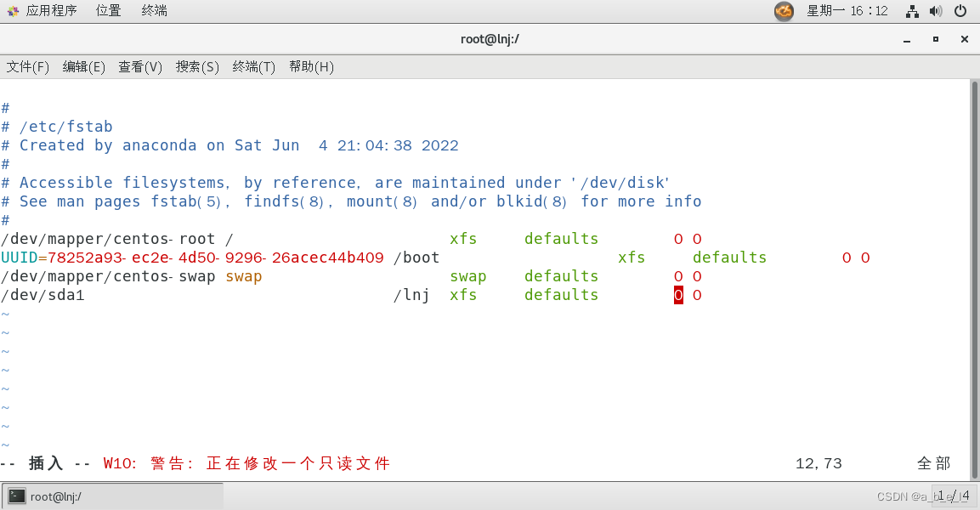Image resolution: width=980 pixels, height=510 pixels.
Task: Open the 编辑(E) menu of the terminal
Action: 82,66
